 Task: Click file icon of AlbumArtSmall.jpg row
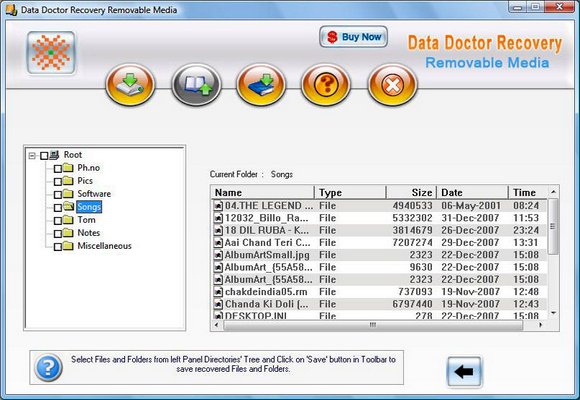pos(219,255)
